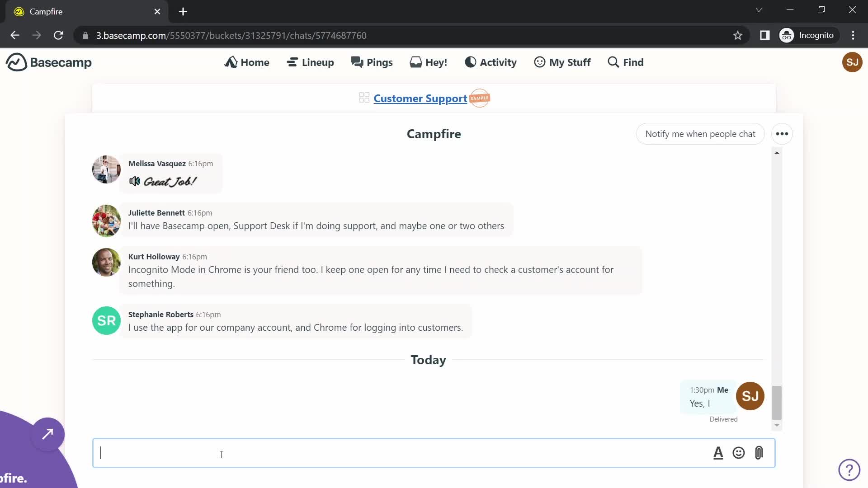Viewport: 868px width, 488px height.
Task: Click Notify me when people chat toggle
Action: 700,133
